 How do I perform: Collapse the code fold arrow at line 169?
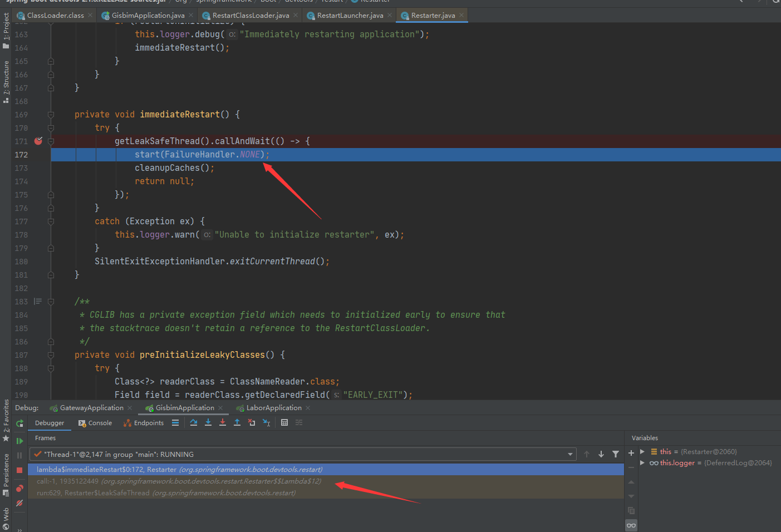click(51, 114)
